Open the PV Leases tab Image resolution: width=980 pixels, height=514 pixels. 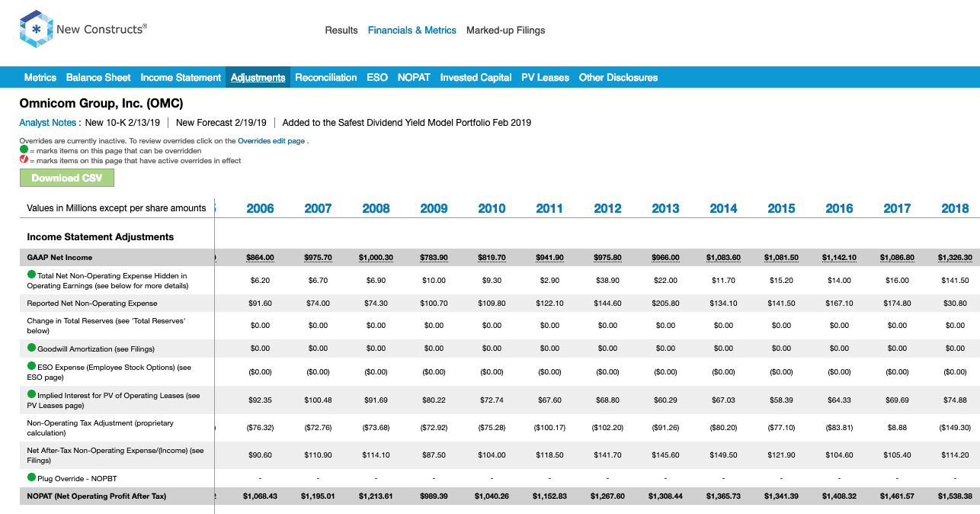[545, 77]
